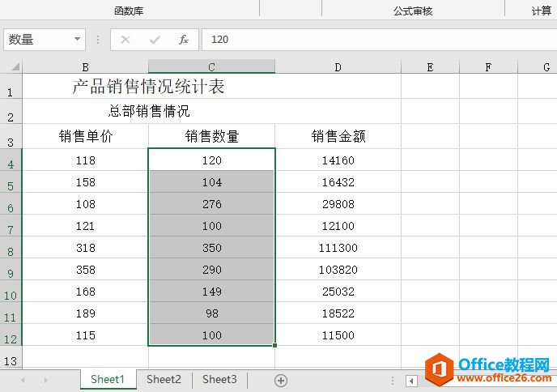Image resolution: width=557 pixels, height=392 pixels.
Task: Open the Insert Function fx icon
Action: (183, 40)
